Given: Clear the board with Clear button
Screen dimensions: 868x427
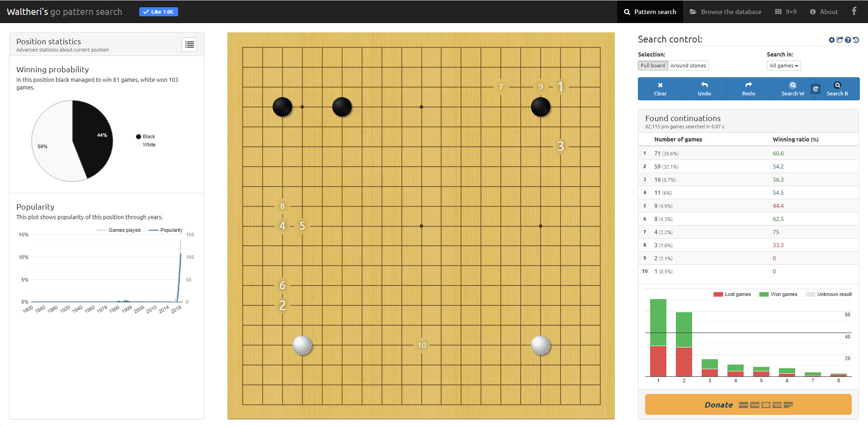Looking at the screenshot, I should point(660,89).
